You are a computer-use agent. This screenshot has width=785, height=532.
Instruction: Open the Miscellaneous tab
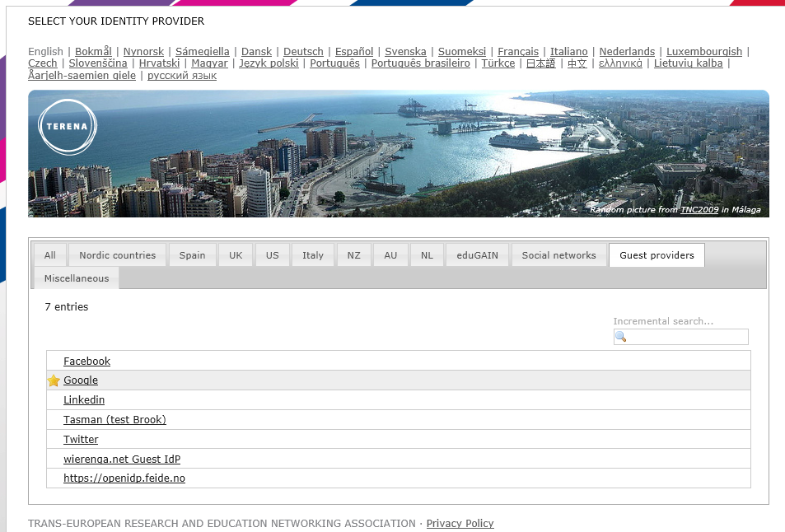coord(77,278)
